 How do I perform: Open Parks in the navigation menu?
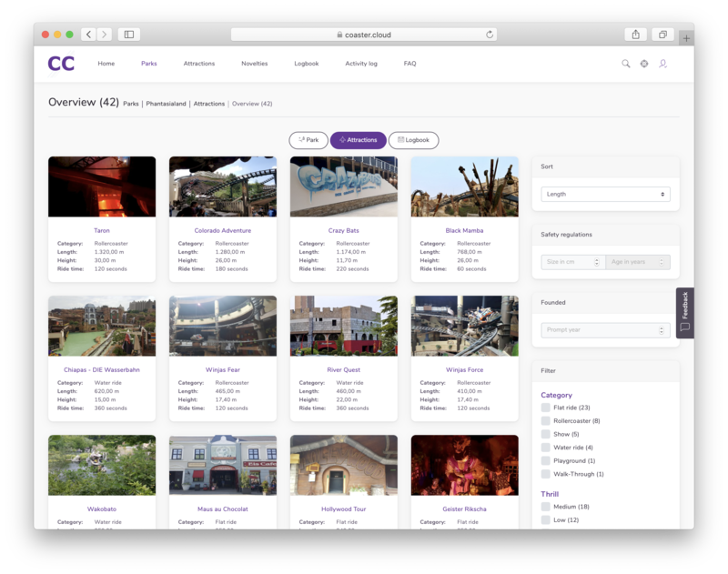tap(149, 64)
